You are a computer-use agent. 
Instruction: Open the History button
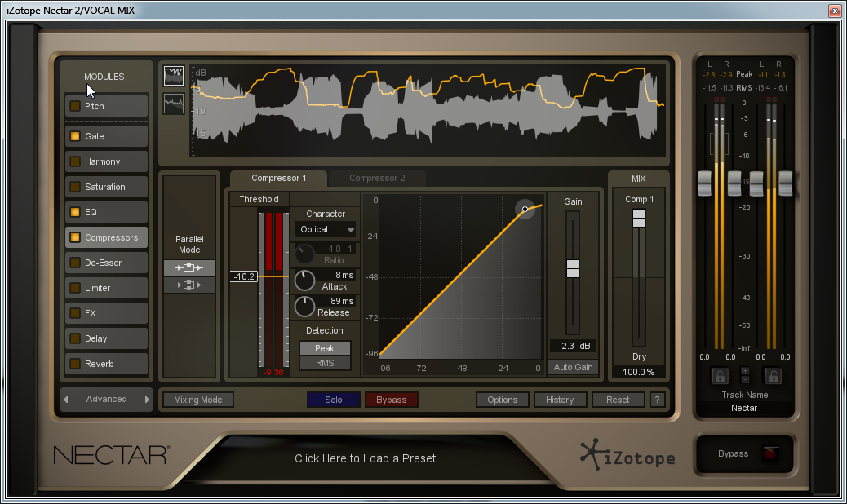coord(560,400)
